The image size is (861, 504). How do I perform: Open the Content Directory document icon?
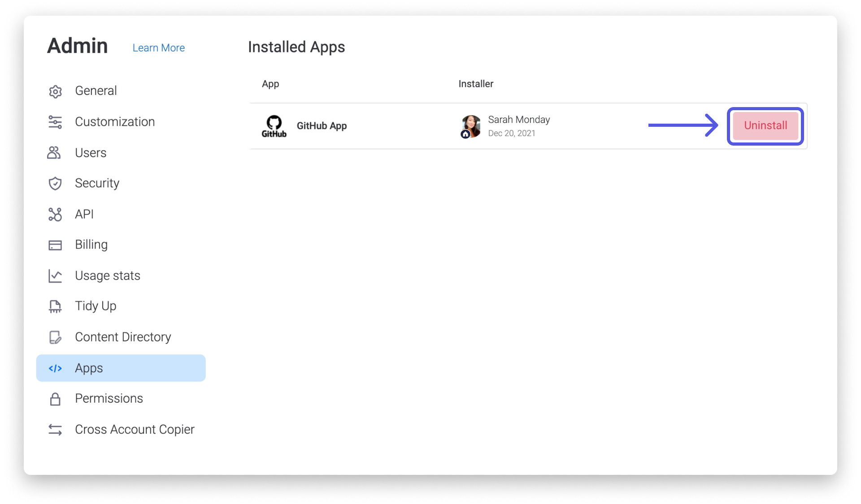(x=55, y=337)
